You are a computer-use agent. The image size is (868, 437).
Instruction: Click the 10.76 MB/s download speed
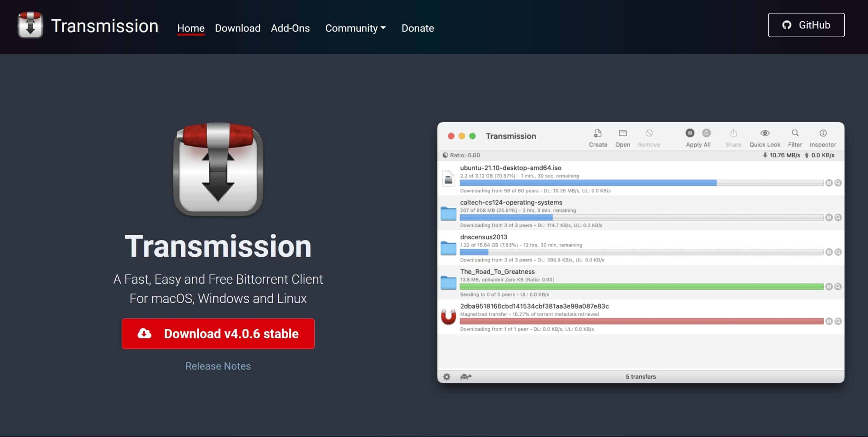[x=785, y=155]
